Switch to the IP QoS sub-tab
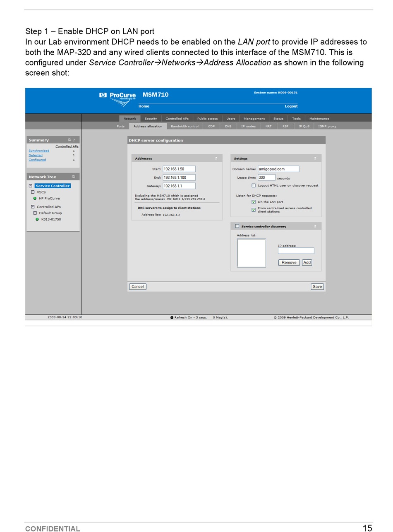 coord(304,126)
